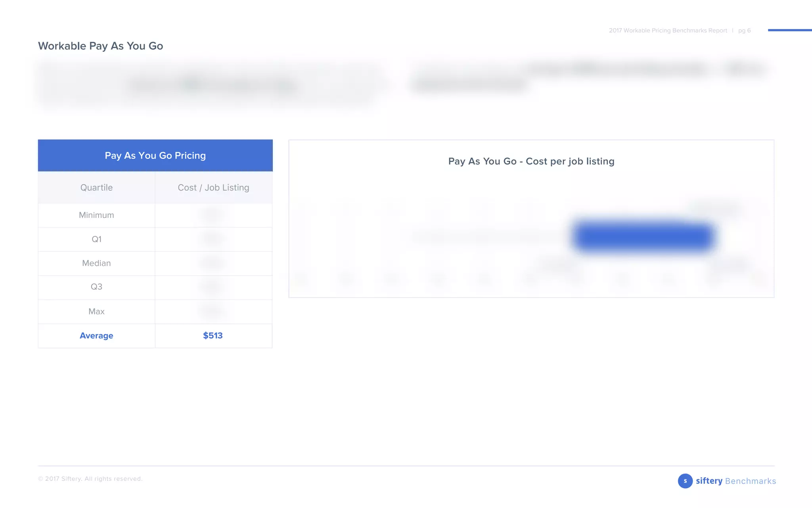Click the Q1 row label
The height and width of the screenshot is (508, 812).
(96, 239)
